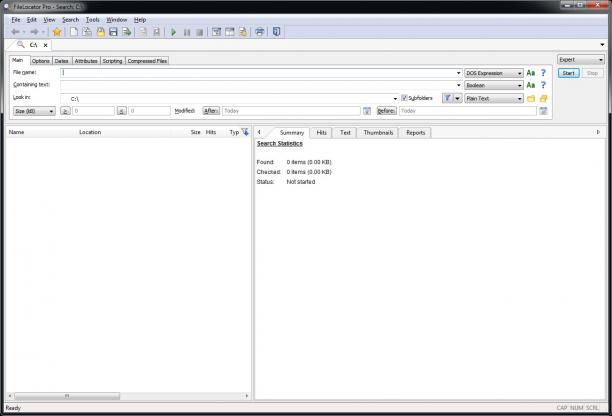Screen dimensions: 612x416
Task: Click the folder browse icon for Look in
Action: [531, 99]
